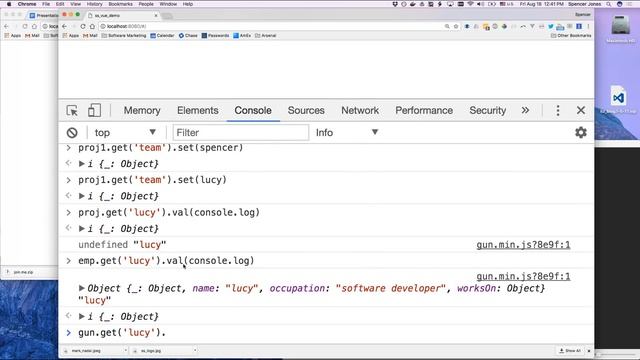640x360 pixels.
Task: Click the Dropbox menu bar icon
Action: click(395, 4)
